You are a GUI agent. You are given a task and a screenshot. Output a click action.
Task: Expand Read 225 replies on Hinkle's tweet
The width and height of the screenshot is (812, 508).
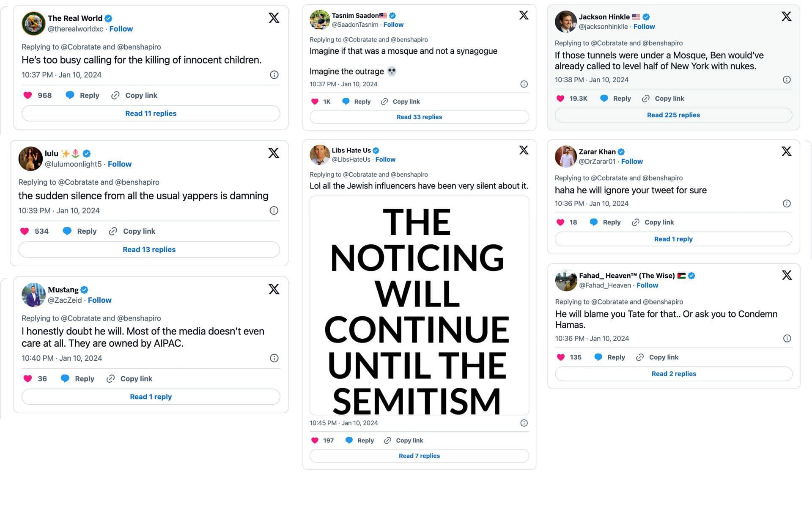673,115
